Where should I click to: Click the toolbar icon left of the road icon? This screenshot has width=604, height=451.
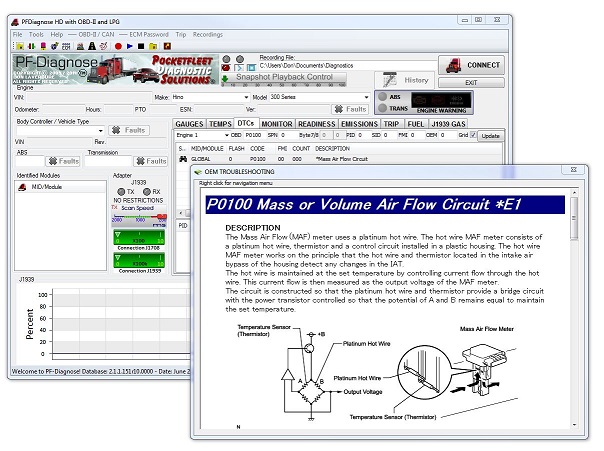[81, 46]
